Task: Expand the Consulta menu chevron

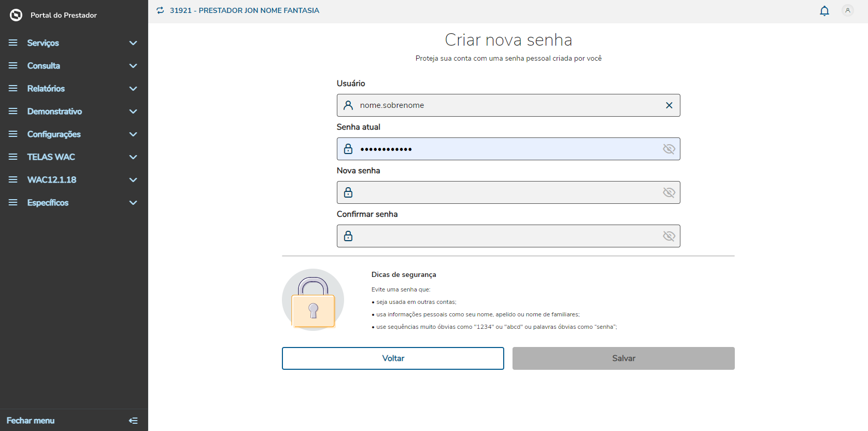Action: 133,66
